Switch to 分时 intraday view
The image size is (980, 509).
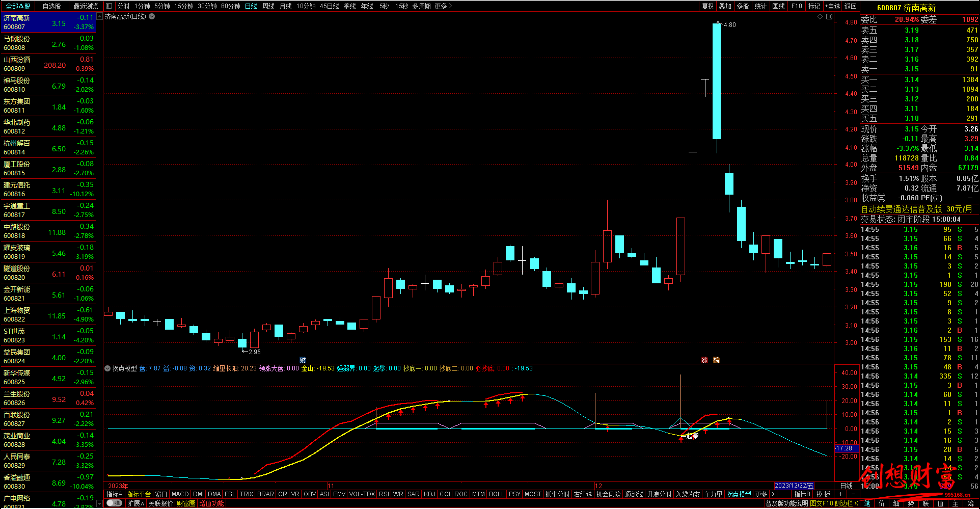click(123, 6)
